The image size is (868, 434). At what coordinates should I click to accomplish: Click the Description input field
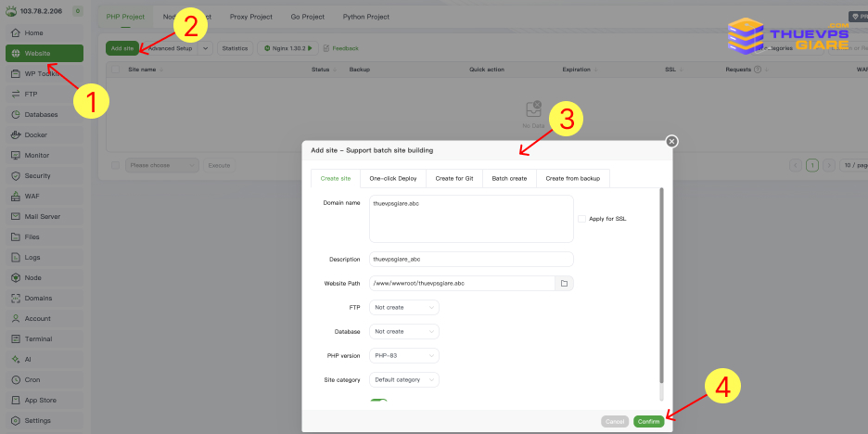coord(472,259)
